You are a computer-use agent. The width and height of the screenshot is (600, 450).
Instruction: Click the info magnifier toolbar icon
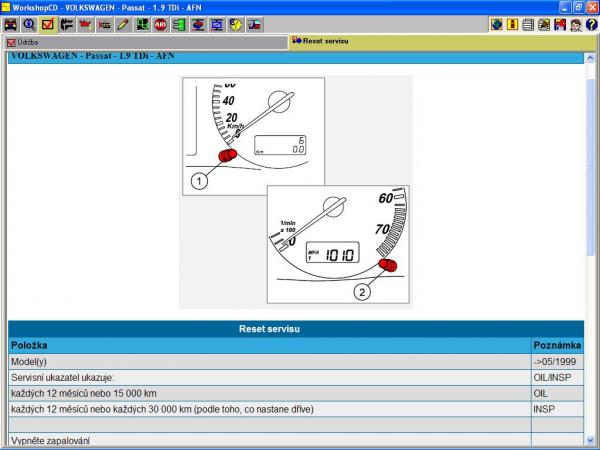click(x=29, y=25)
